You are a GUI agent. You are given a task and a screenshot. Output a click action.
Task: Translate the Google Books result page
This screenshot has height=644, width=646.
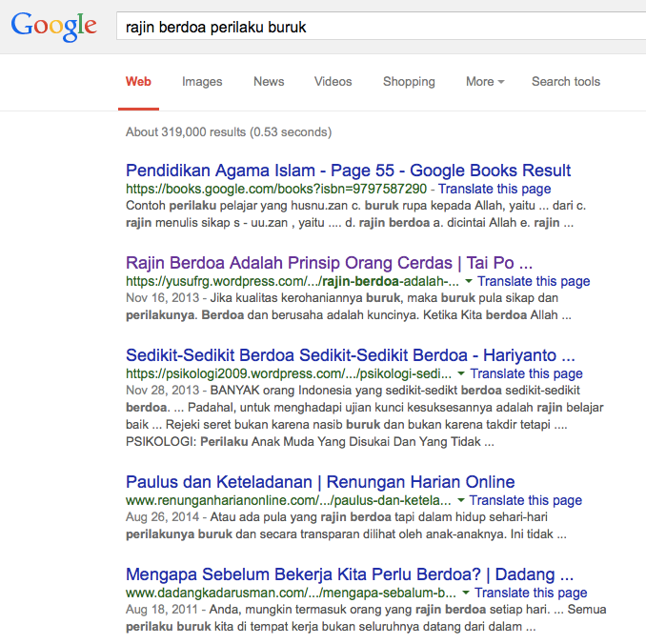click(495, 189)
